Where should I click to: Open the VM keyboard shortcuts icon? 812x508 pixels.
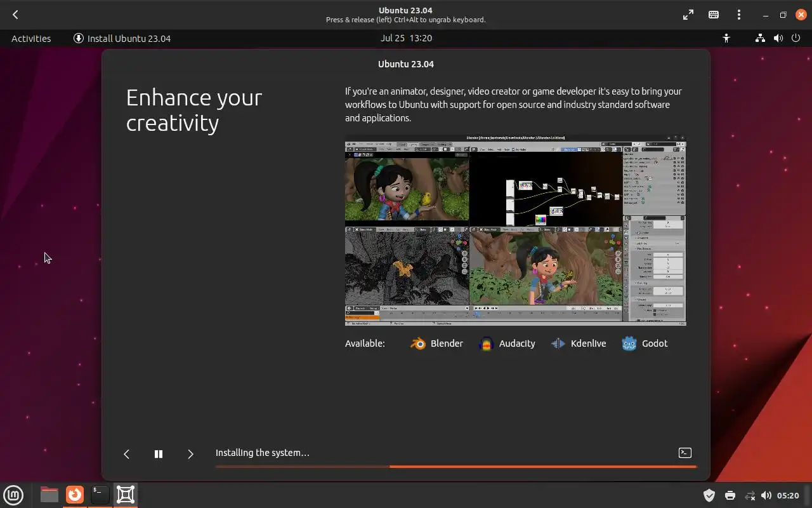pyautogui.click(x=714, y=15)
